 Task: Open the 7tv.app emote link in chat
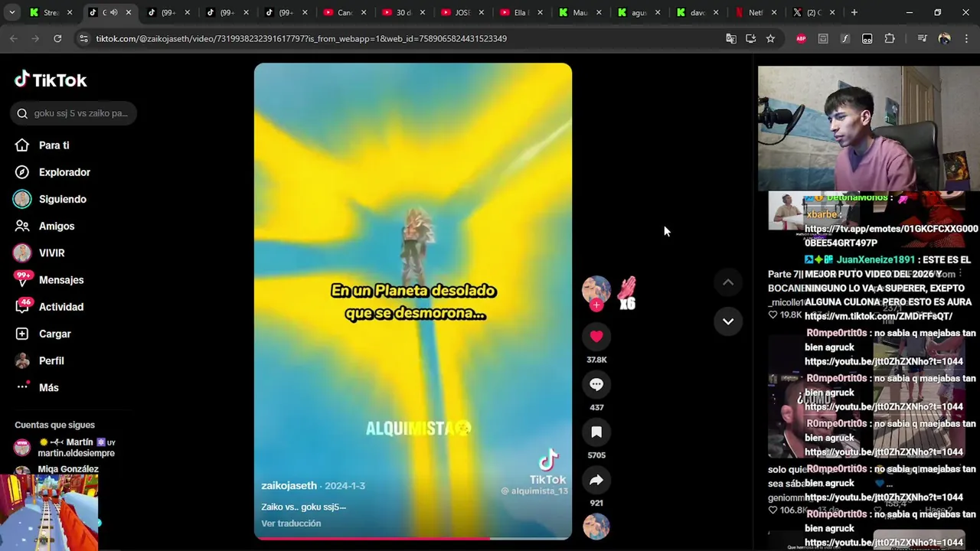point(891,236)
